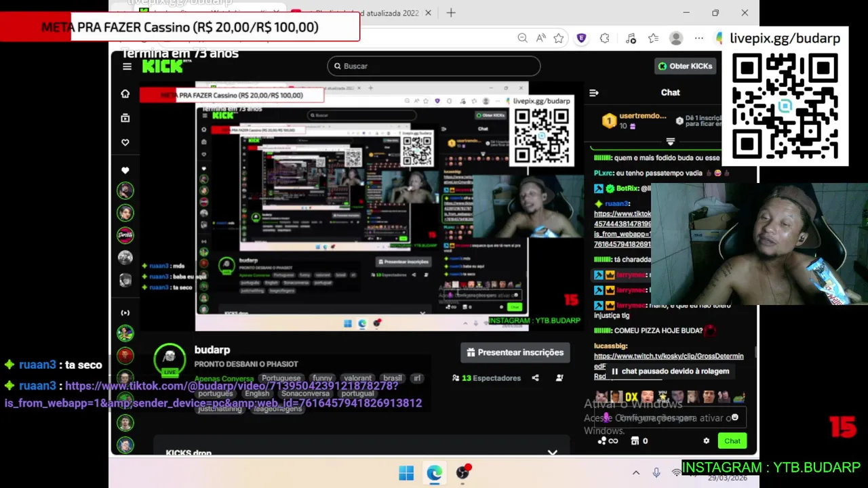Open chat settings gear
The height and width of the screenshot is (488, 868).
tap(707, 441)
